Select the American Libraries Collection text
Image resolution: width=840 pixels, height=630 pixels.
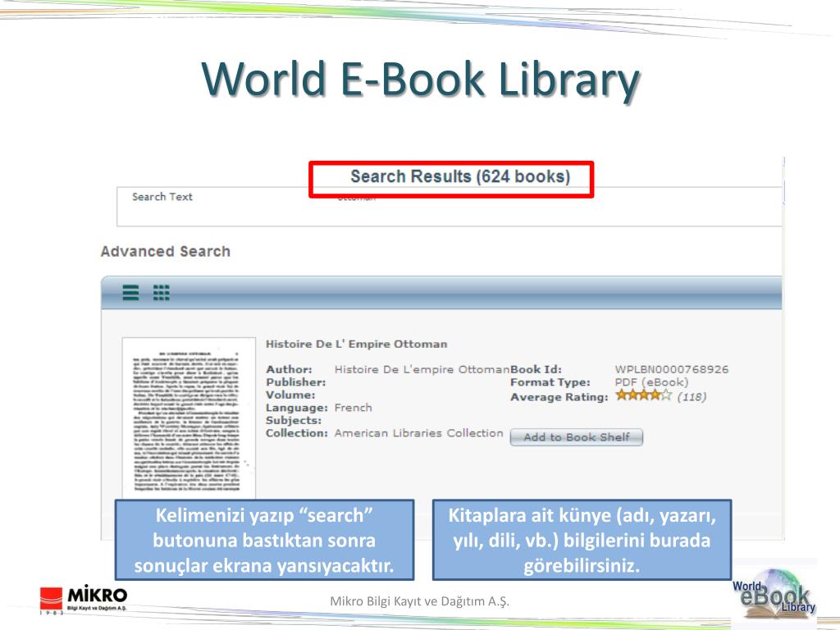tap(419, 433)
